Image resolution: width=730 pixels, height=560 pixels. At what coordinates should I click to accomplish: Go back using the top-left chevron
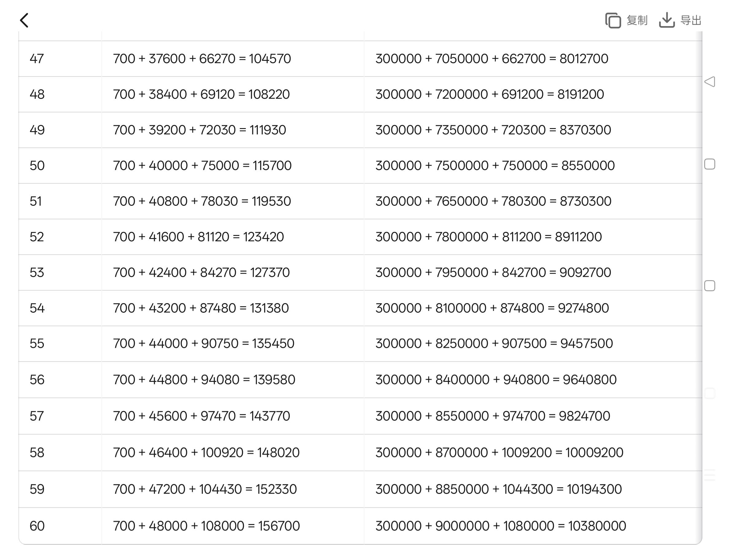coord(24,20)
